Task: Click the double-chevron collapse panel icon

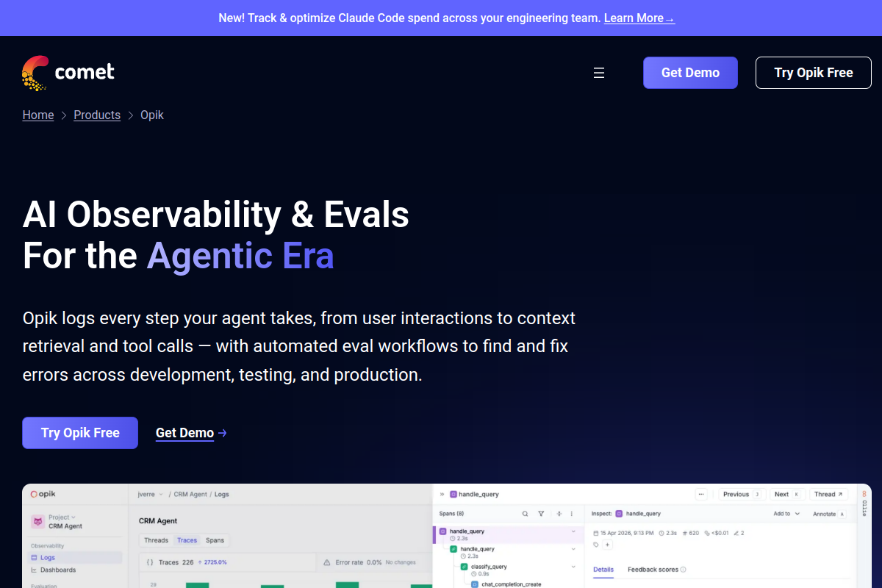Action: pos(442,495)
